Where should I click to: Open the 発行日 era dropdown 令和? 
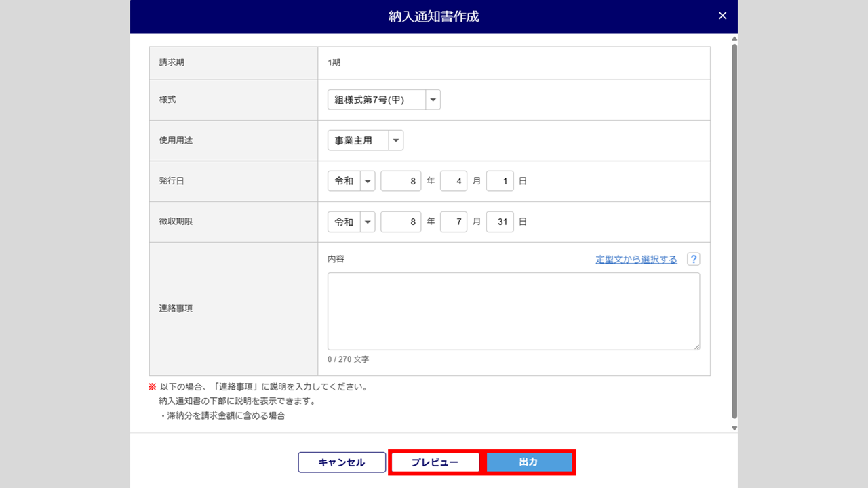click(351, 181)
